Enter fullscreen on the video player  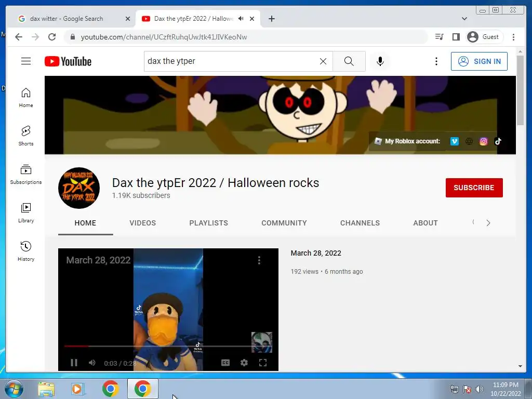[x=262, y=363]
